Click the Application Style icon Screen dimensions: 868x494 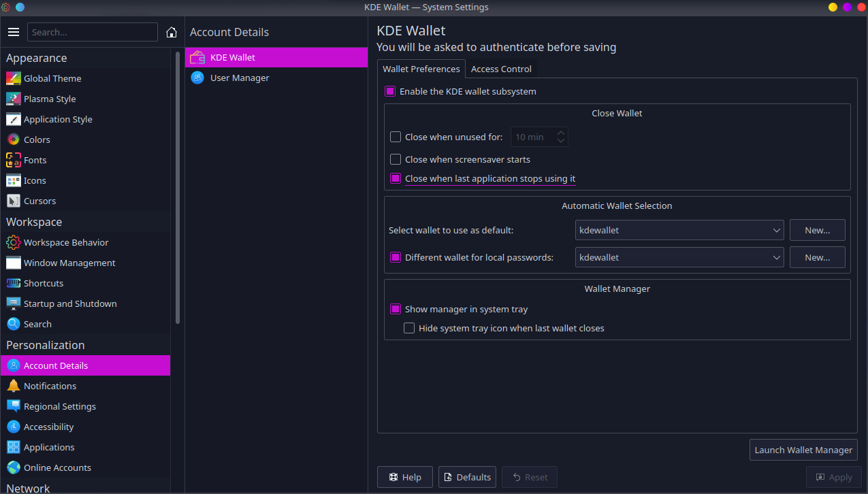coord(14,119)
